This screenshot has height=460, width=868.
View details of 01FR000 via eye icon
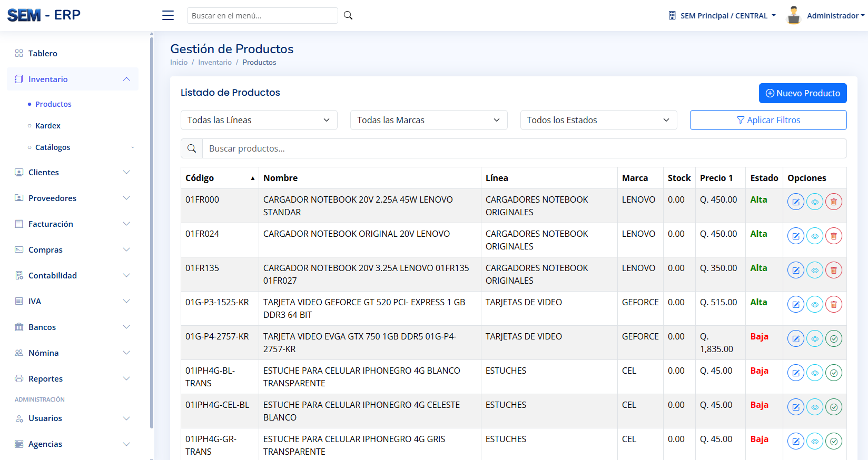(814, 202)
